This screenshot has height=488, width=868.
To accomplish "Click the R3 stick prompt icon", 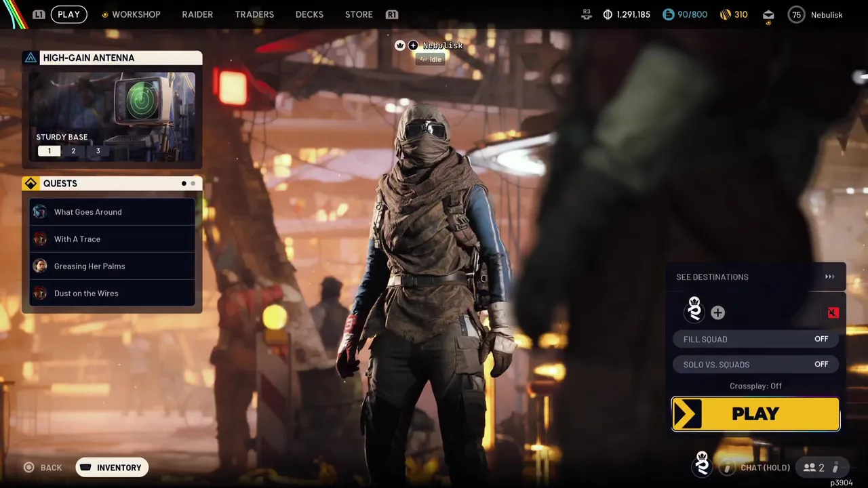I will (x=587, y=13).
